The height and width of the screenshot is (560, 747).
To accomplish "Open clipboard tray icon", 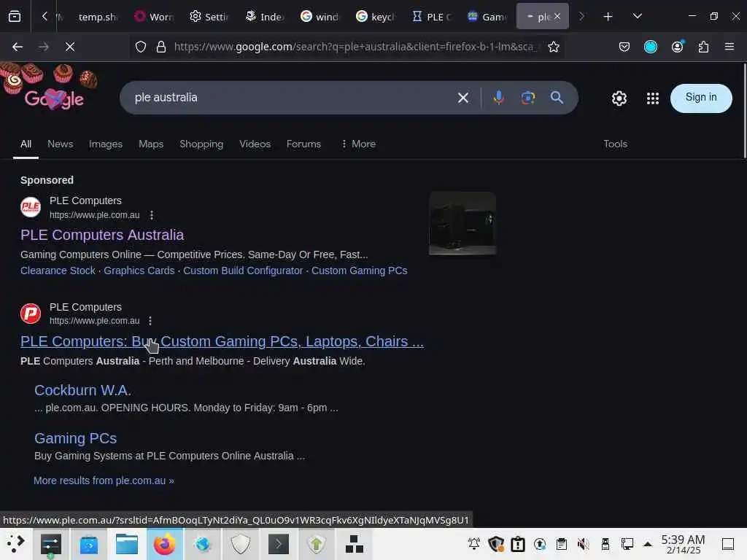I will point(561,544).
